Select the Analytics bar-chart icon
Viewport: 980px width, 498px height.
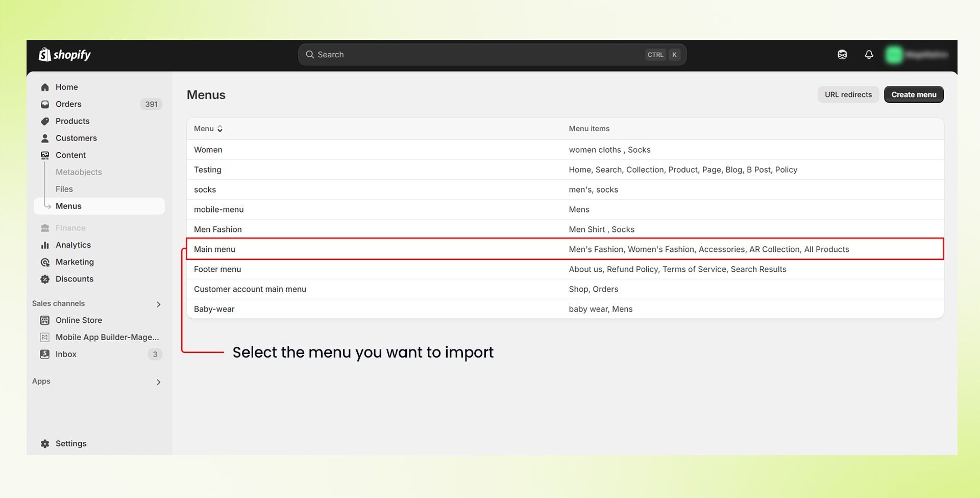tap(45, 245)
